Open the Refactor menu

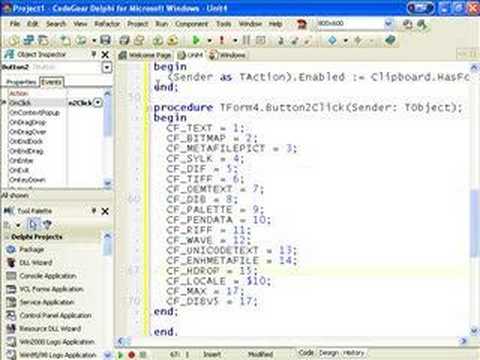pyautogui.click(x=107, y=24)
